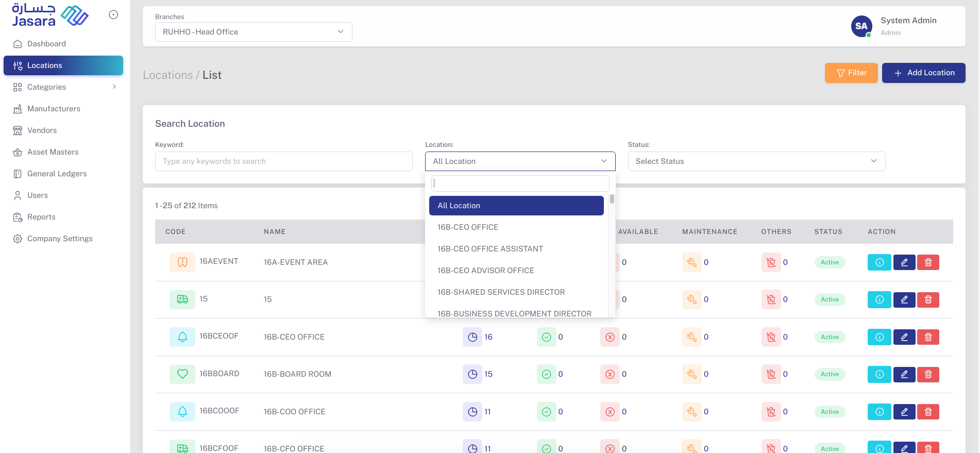Choose 16B-SHARED SERVICES DIRECTOR option
Screen dimensions: 980x453
[x=501, y=292]
